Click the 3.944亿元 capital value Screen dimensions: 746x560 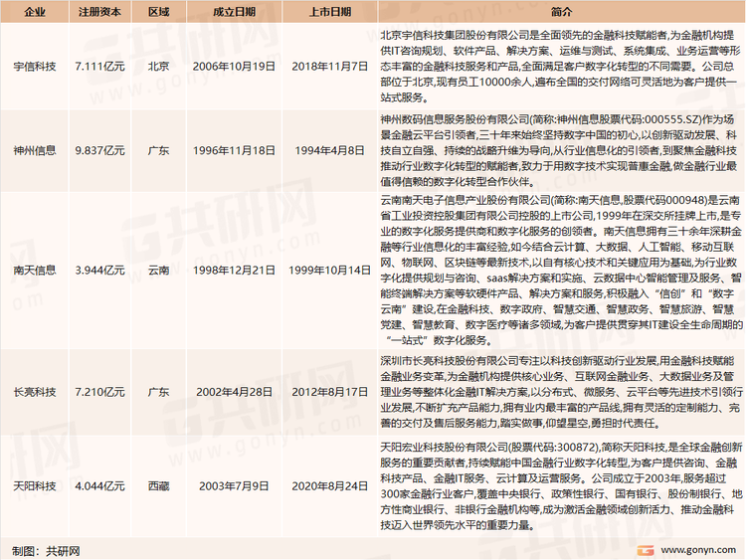pos(99,271)
